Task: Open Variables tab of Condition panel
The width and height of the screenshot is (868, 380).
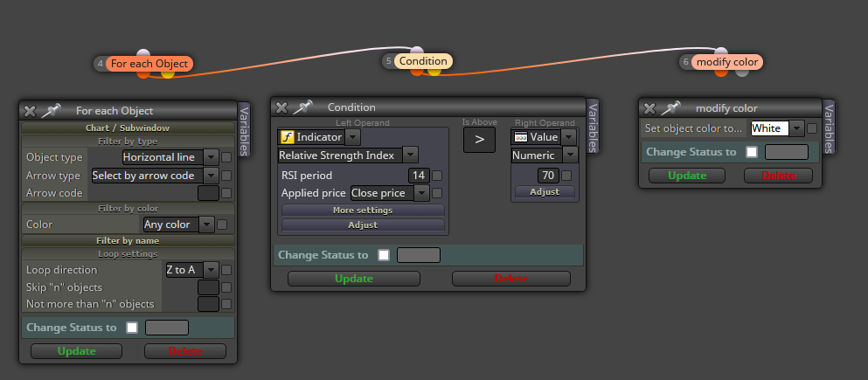Action: (593, 127)
